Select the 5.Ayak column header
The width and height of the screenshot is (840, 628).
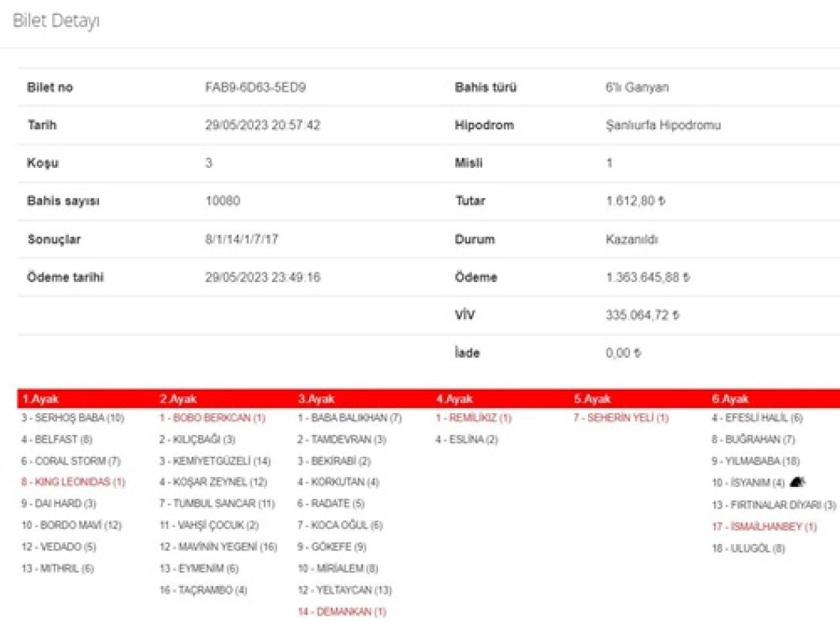[x=592, y=399]
